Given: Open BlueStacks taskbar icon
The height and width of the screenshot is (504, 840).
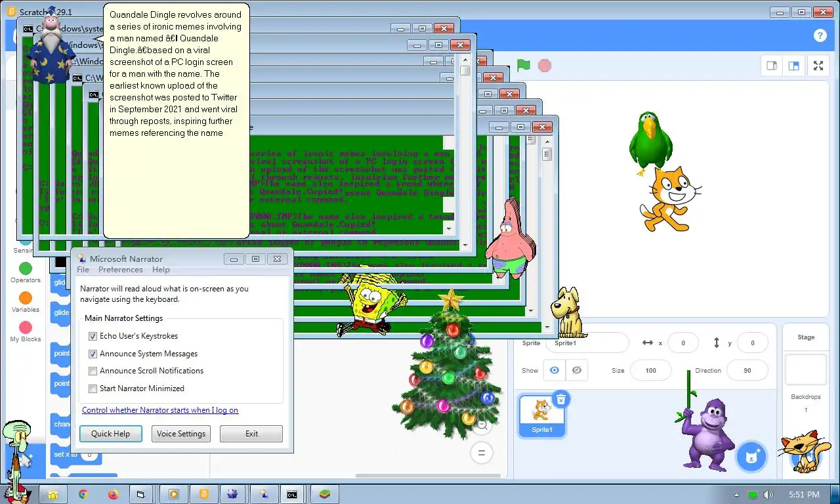Looking at the screenshot, I should [x=324, y=494].
